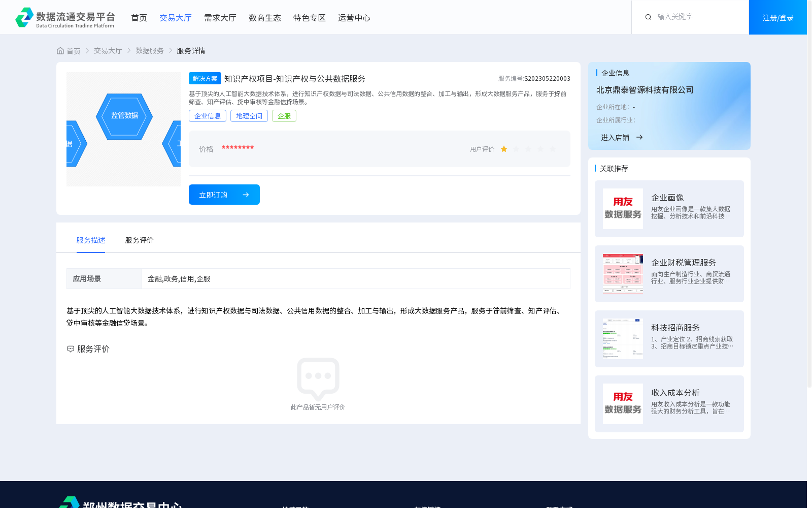Viewport: 812px width, 508px height.
Task: Click the empty-reviews chat bubble icon
Action: point(318,379)
